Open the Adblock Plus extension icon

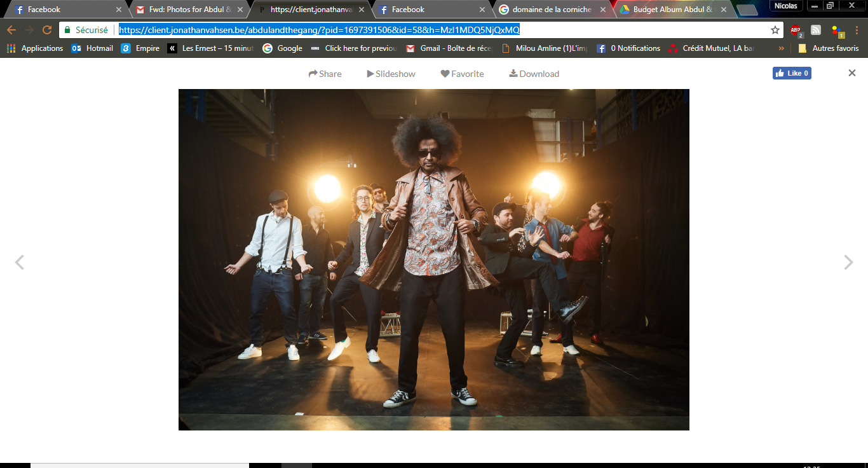pos(796,30)
